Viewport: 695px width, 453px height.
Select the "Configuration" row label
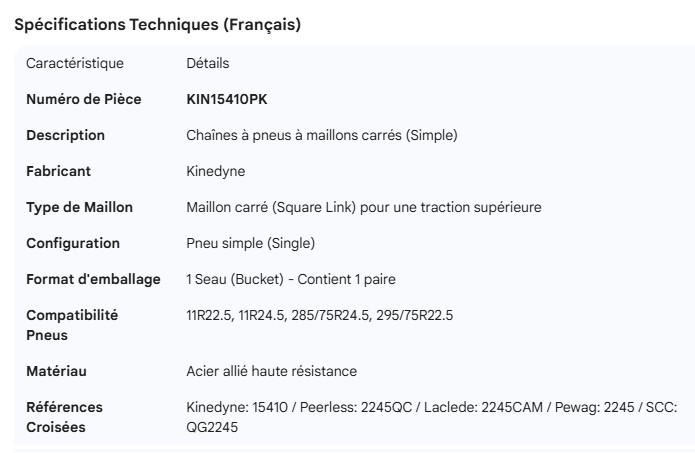[x=73, y=243]
